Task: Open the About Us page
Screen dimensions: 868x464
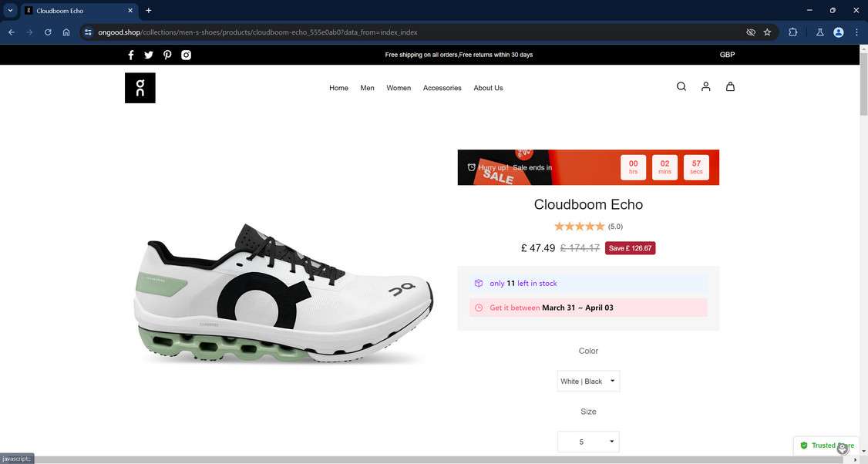Action: point(488,88)
